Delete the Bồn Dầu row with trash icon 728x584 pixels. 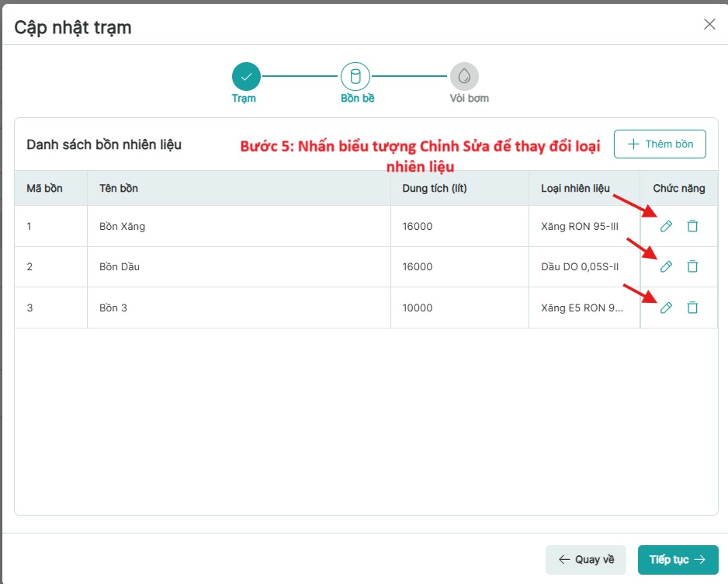[692, 266]
